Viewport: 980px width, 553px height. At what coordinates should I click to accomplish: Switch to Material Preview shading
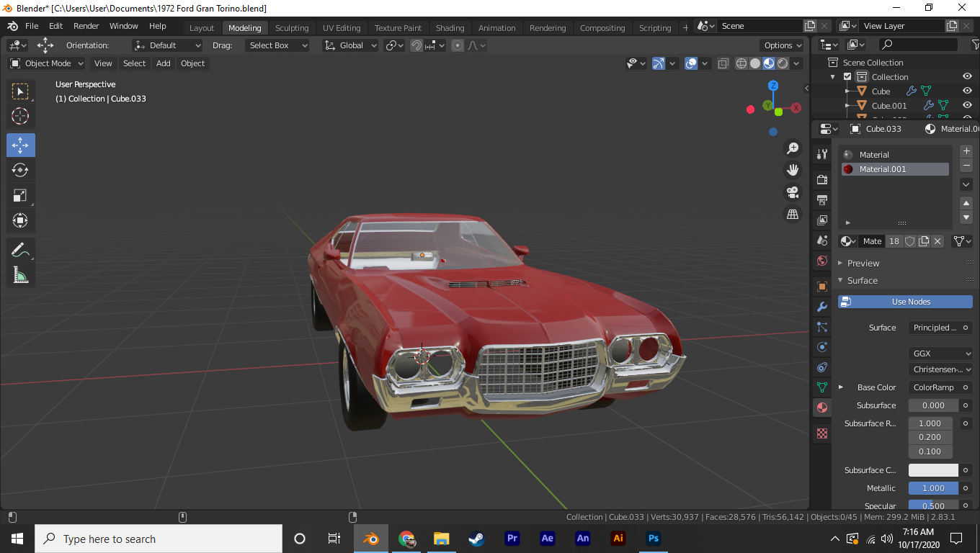pos(769,63)
